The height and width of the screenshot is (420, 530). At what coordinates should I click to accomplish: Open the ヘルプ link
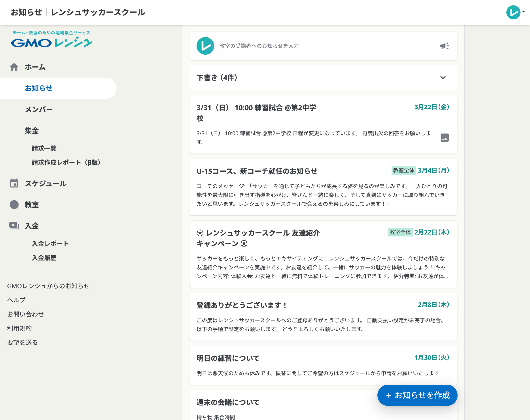click(16, 300)
